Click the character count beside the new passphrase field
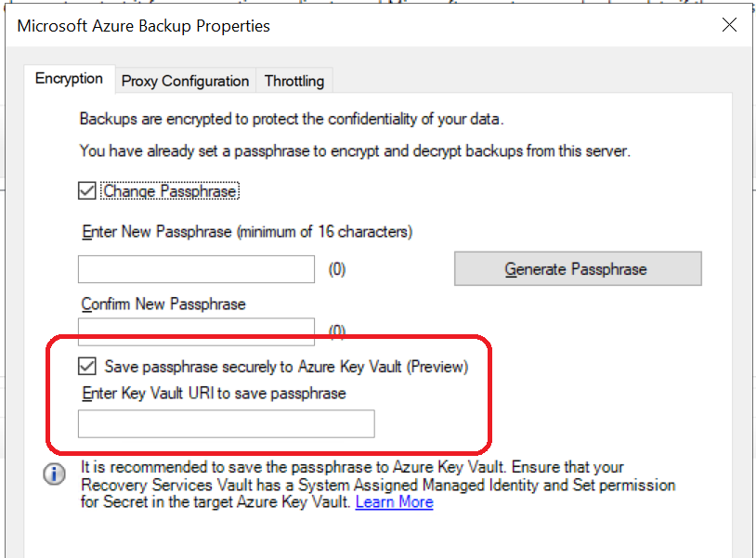Screen dimensions: 756x558 click(x=337, y=270)
